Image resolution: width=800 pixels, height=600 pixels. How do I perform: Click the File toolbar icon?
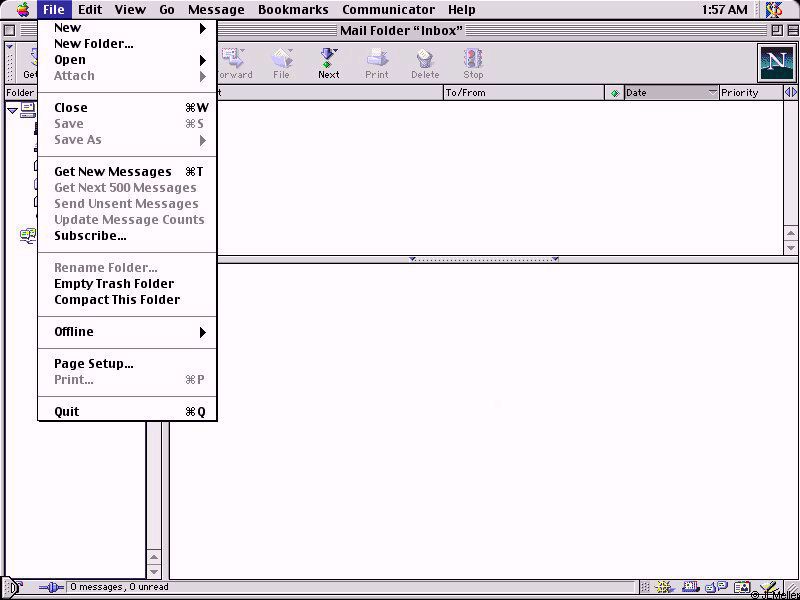click(x=281, y=63)
